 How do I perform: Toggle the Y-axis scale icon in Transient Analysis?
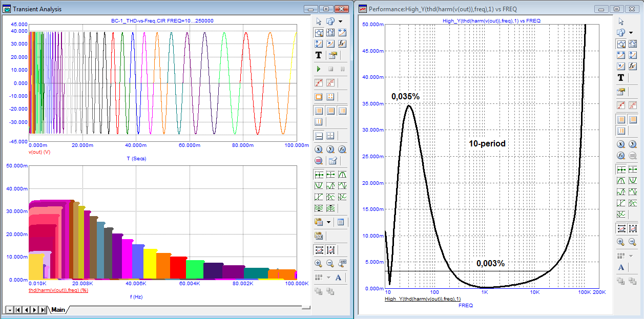click(330, 149)
